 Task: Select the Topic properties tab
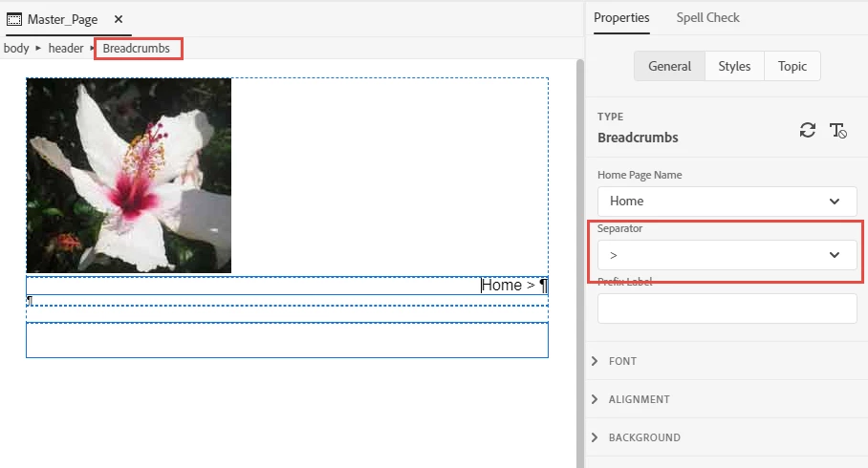[x=792, y=67]
